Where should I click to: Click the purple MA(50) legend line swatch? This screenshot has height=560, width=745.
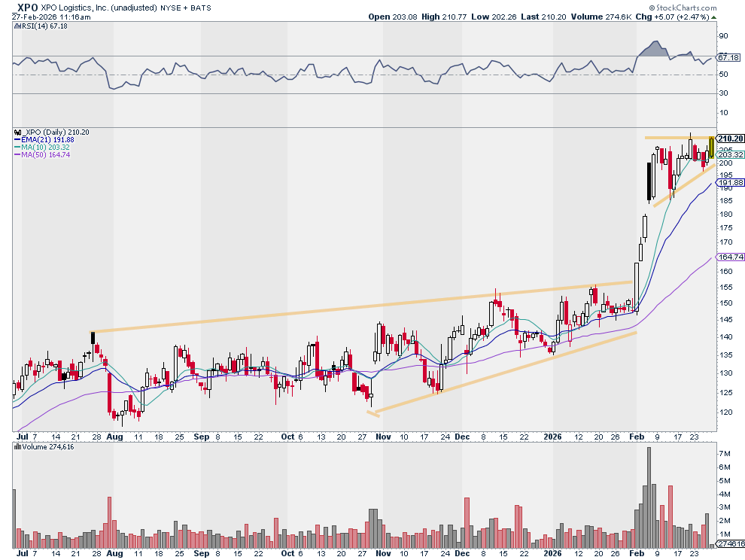[x=17, y=155]
